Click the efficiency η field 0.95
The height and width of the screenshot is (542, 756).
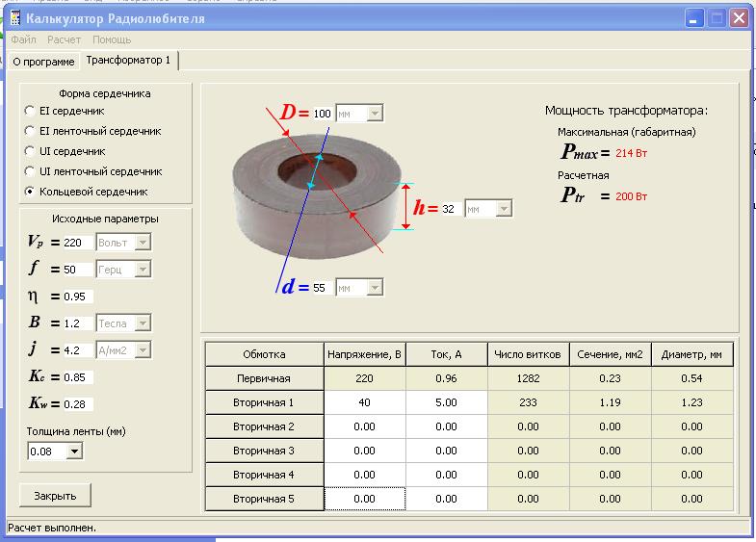pyautogui.click(x=77, y=297)
